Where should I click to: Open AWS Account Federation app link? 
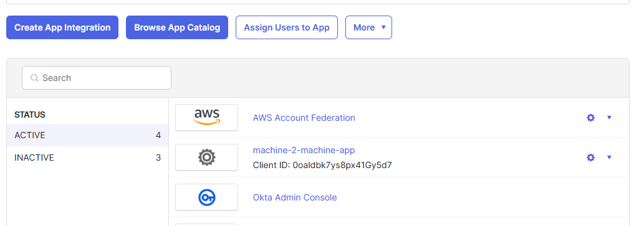304,118
